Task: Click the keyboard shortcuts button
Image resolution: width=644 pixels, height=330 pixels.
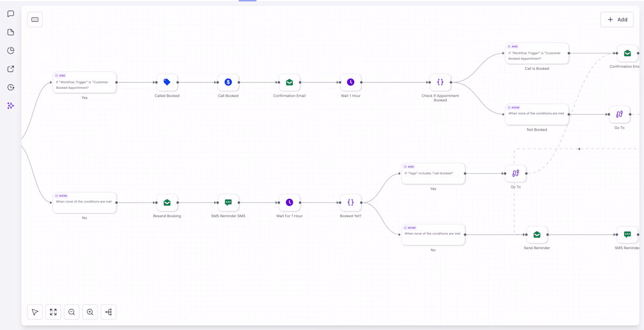Action: [35, 20]
